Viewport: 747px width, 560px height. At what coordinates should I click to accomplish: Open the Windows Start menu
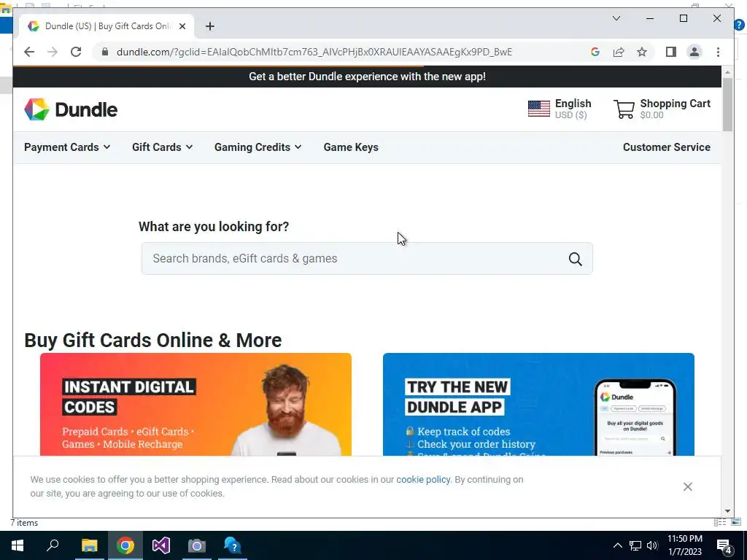(x=18, y=545)
